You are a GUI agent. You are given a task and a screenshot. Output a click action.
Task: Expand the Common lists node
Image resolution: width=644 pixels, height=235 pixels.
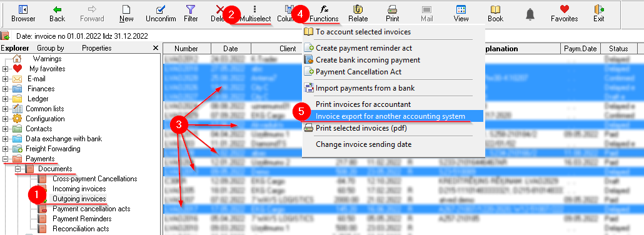coord(6,109)
